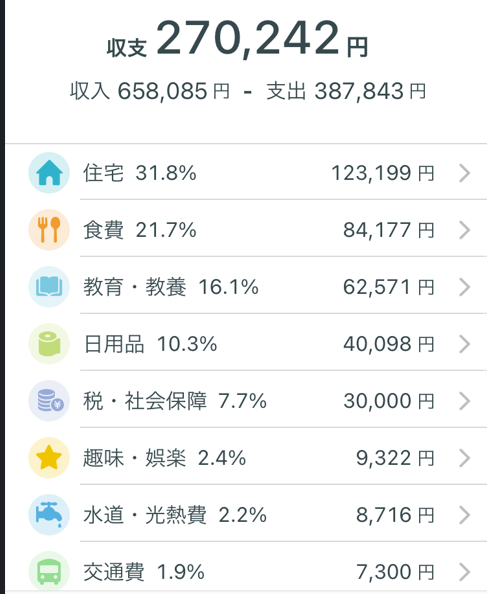487x594 pixels.
Task: Tap the coin stack 税・社会保障 icon
Action: [x=49, y=401]
